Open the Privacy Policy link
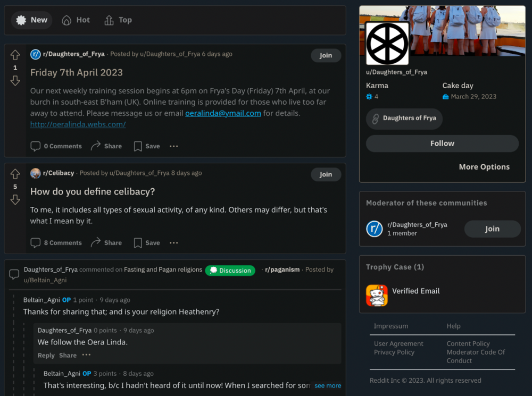This screenshot has height=396, width=532. 394,352
